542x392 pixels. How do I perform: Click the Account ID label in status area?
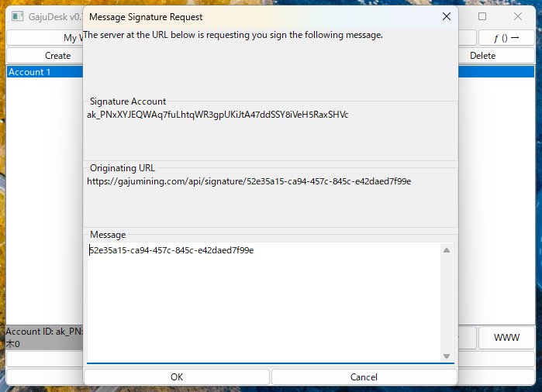click(x=43, y=331)
